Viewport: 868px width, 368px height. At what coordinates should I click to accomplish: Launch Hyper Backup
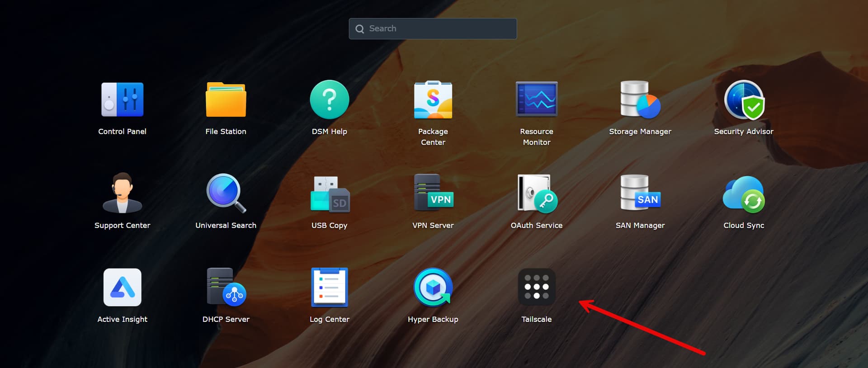[433, 288]
